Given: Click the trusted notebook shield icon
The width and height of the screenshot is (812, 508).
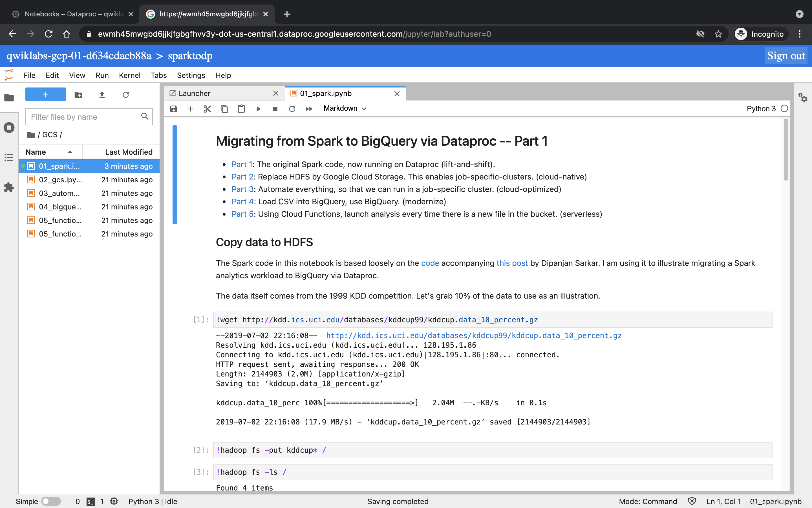Looking at the screenshot, I should [692, 501].
